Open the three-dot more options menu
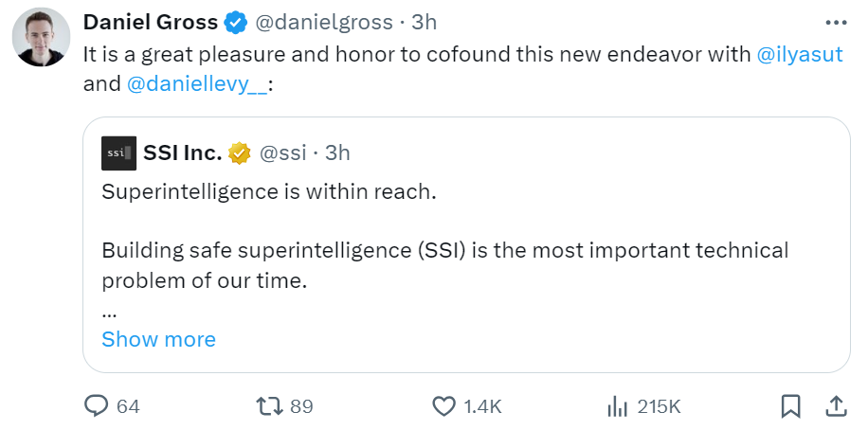 tap(836, 23)
